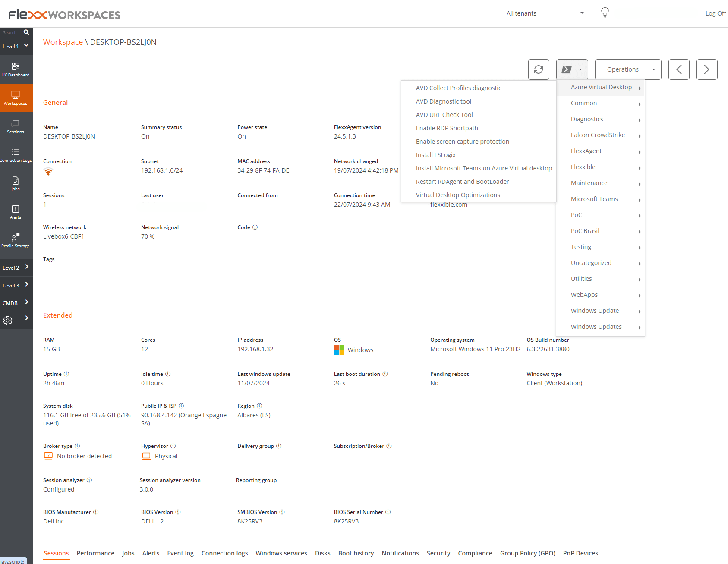
Task: Open the Alerts sidebar section
Action: tap(16, 212)
